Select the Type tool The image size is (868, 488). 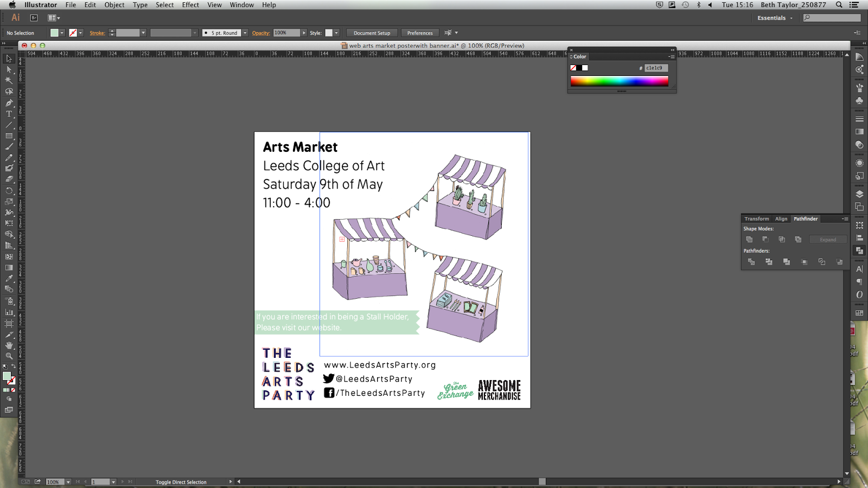click(9, 114)
